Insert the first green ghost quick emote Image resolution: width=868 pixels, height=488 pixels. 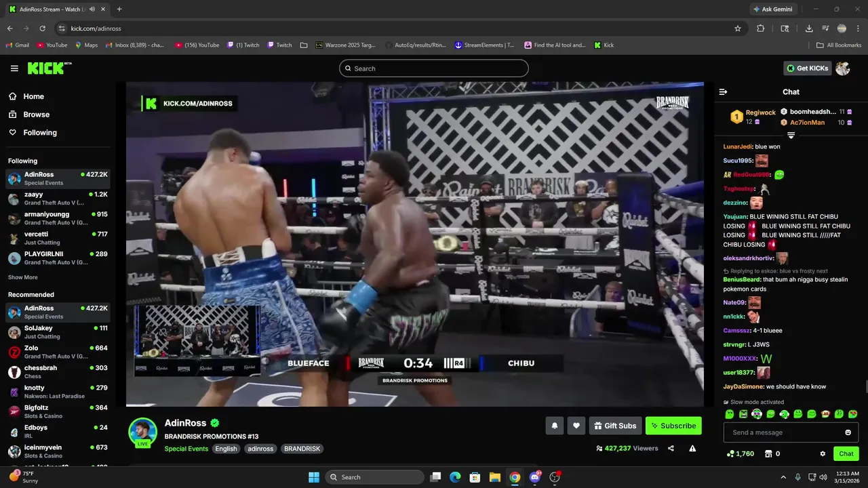[x=730, y=414]
